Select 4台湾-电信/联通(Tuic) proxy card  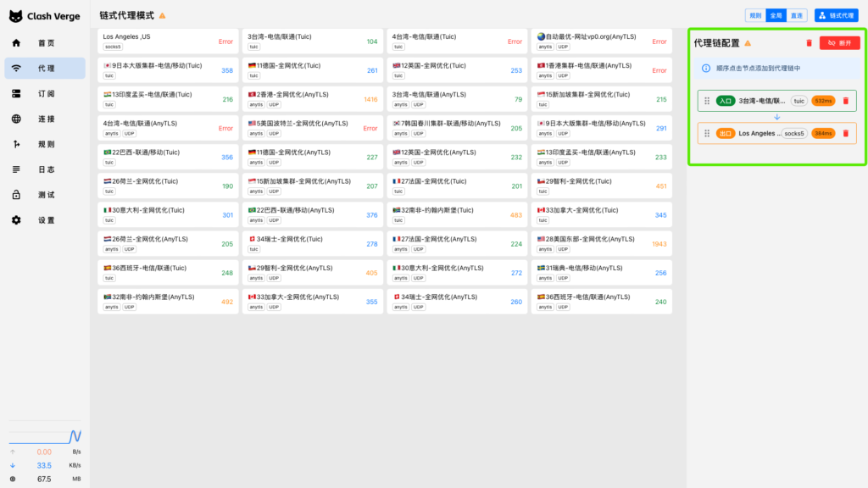[x=457, y=42]
